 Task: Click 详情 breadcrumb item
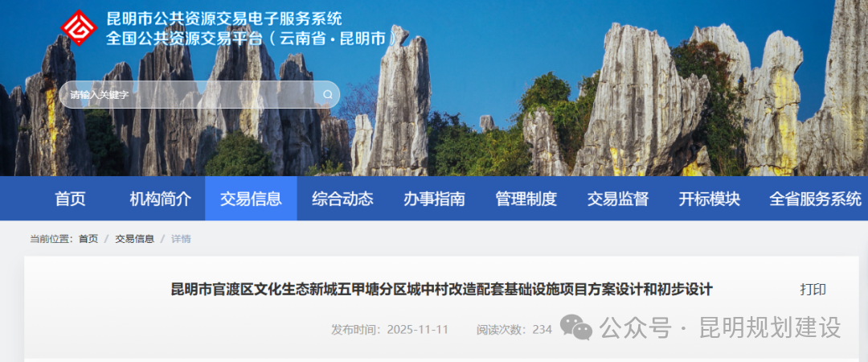click(x=181, y=239)
